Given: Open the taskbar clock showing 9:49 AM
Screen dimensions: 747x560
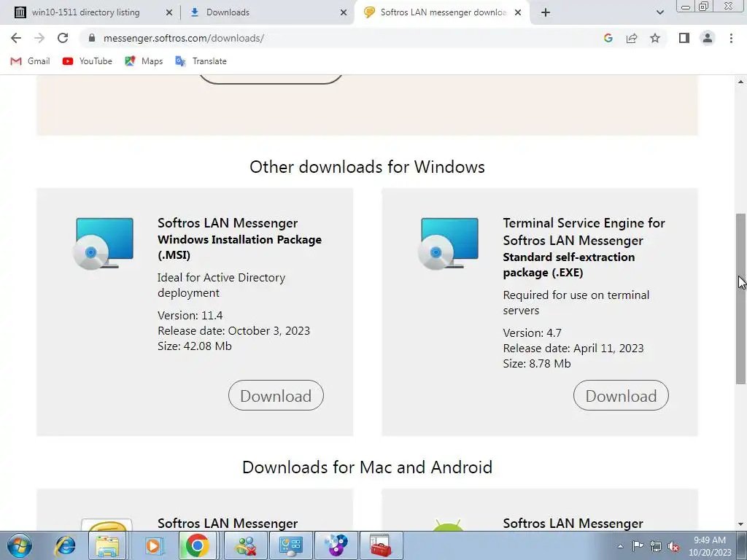Looking at the screenshot, I should pyautogui.click(x=710, y=546).
